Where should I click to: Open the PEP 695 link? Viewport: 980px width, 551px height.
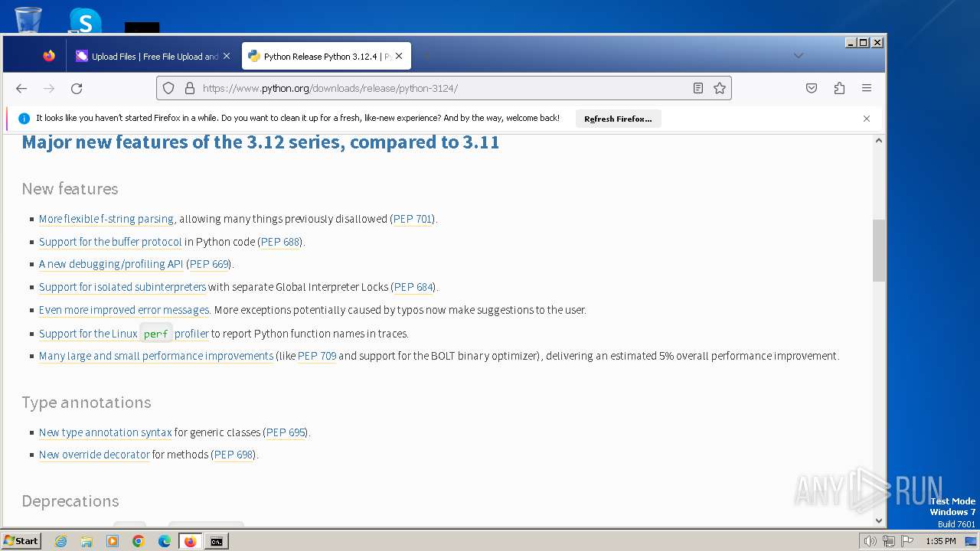pos(286,432)
